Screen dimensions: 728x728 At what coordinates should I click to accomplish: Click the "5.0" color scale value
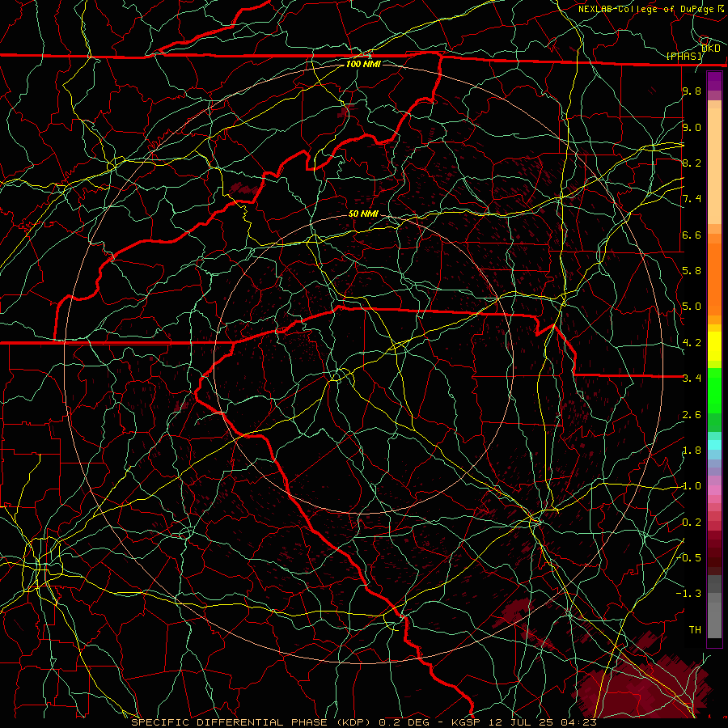click(x=692, y=307)
